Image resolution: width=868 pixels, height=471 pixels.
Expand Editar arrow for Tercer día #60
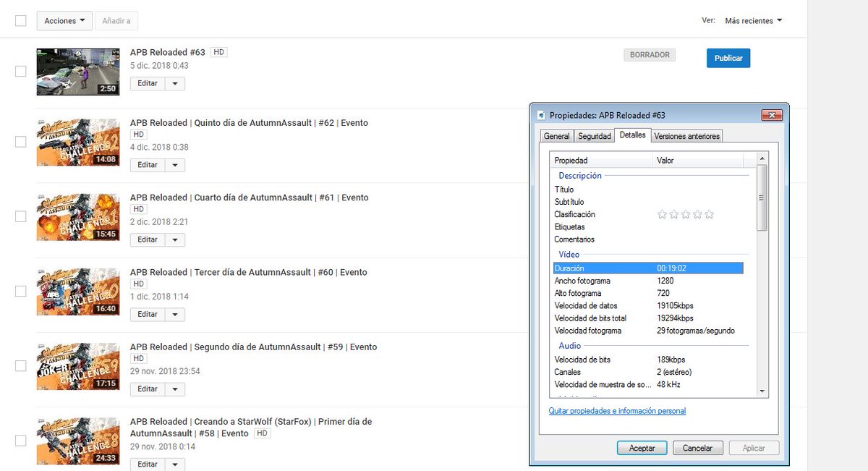coord(175,314)
